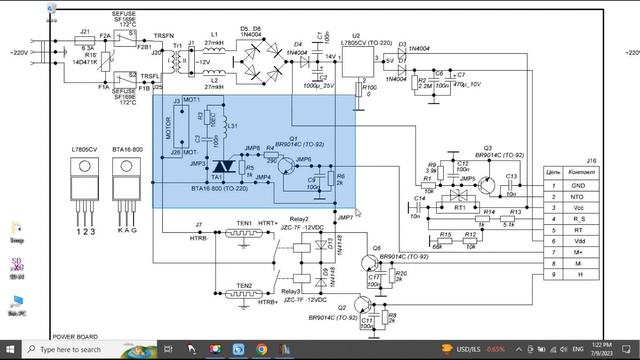Click the 'R100' resistor label

(x=369, y=87)
